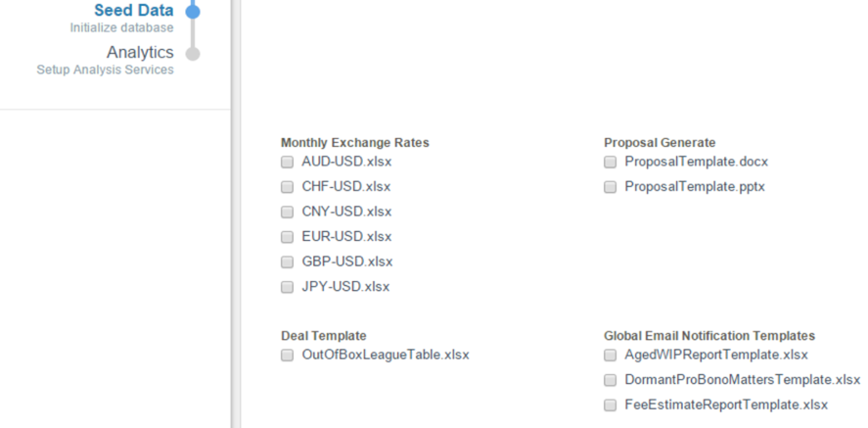Check the ProposalTemplate.docx checkbox
868x428 pixels.
pos(610,162)
